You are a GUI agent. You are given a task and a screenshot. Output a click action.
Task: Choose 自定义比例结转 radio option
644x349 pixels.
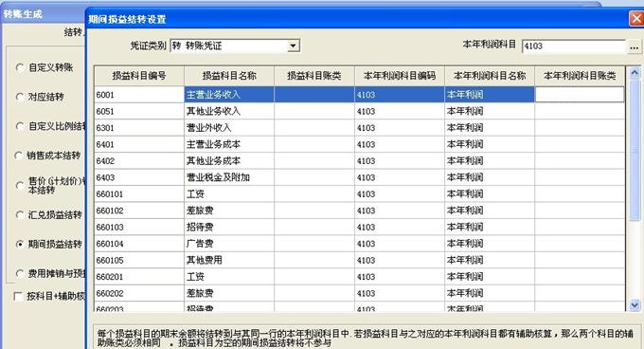pos(20,126)
